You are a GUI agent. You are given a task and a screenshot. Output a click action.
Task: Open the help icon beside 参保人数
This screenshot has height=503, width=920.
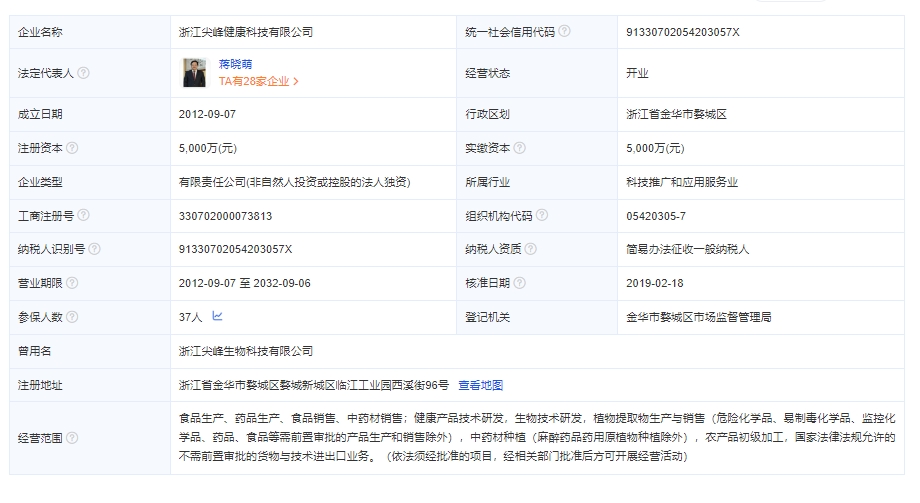pos(72,316)
